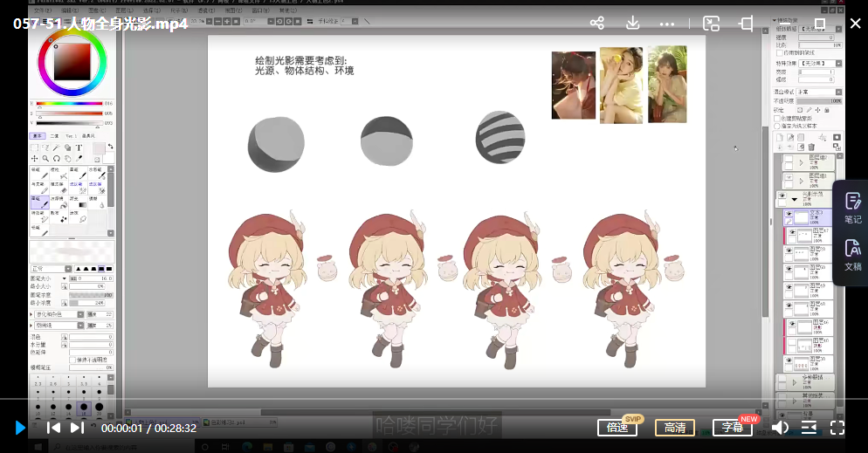Image resolution: width=868 pixels, height=453 pixels.
Task: Play the video
Action: tap(20, 428)
